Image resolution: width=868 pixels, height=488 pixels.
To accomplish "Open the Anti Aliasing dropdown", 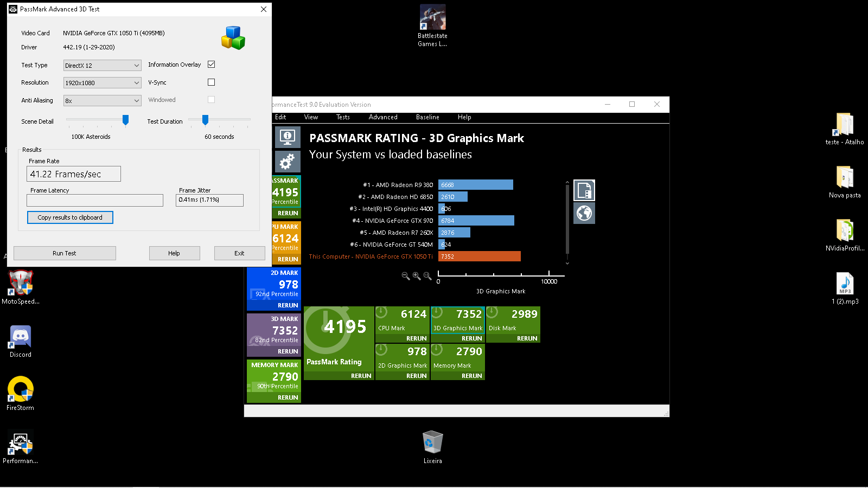I will tap(103, 100).
